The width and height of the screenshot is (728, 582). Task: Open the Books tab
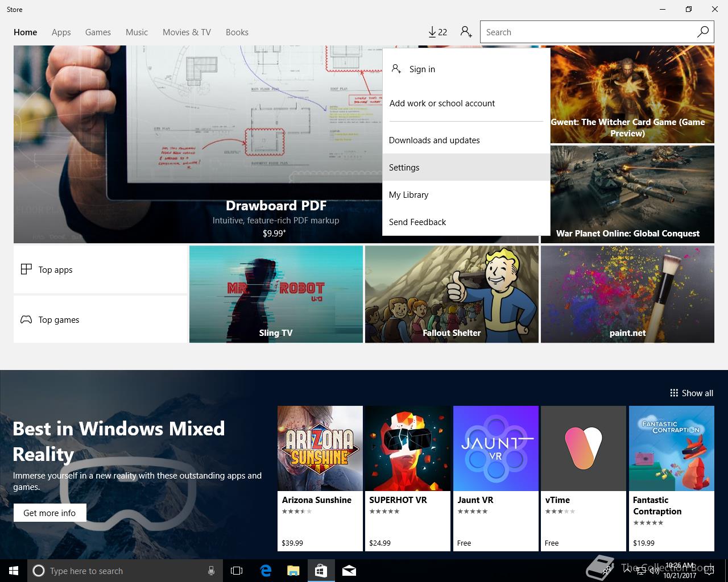[x=237, y=32]
